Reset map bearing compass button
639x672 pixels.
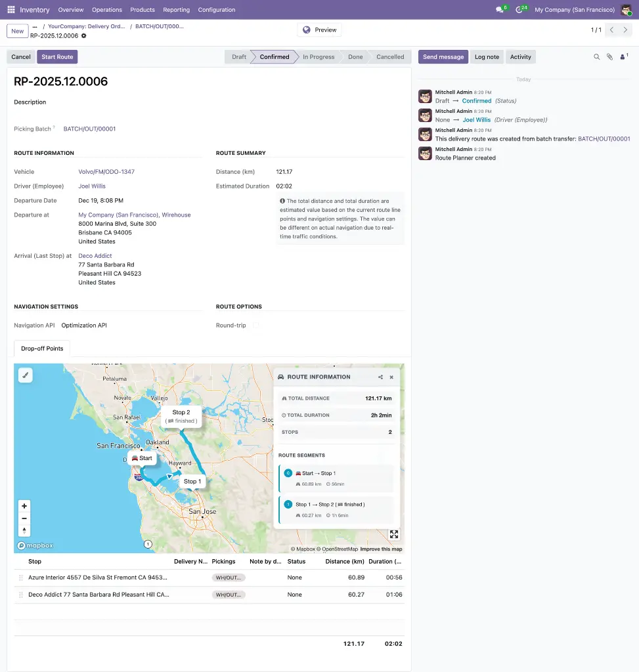[24, 530]
